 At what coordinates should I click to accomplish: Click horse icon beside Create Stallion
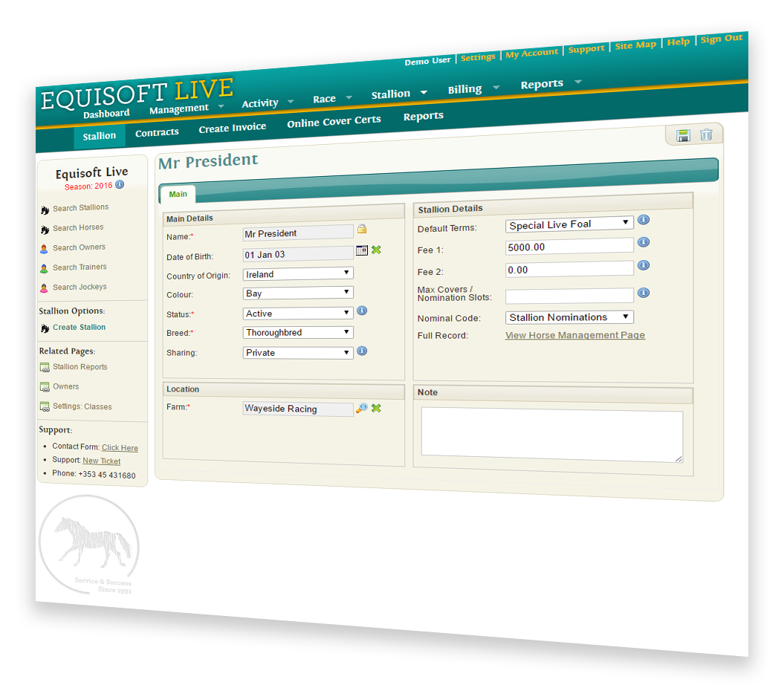point(45,328)
